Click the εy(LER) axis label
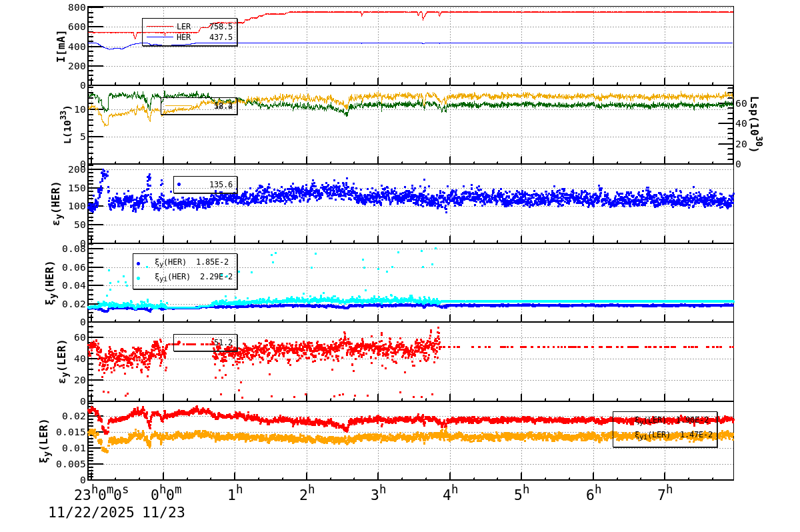Viewport: 800px width, 532px height. [62, 361]
